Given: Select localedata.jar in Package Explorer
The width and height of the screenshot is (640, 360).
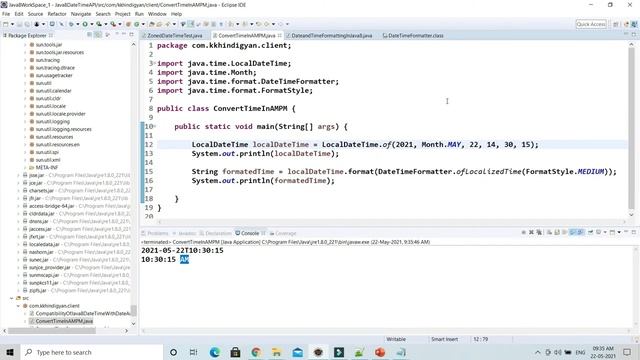Looking at the screenshot, I should coord(44,244).
